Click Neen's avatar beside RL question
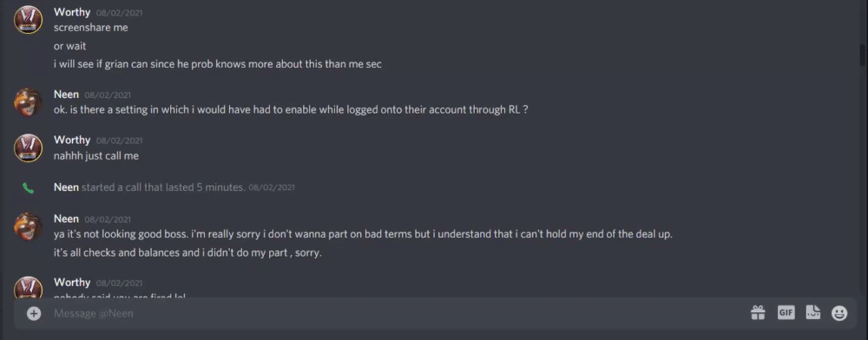 coord(29,102)
